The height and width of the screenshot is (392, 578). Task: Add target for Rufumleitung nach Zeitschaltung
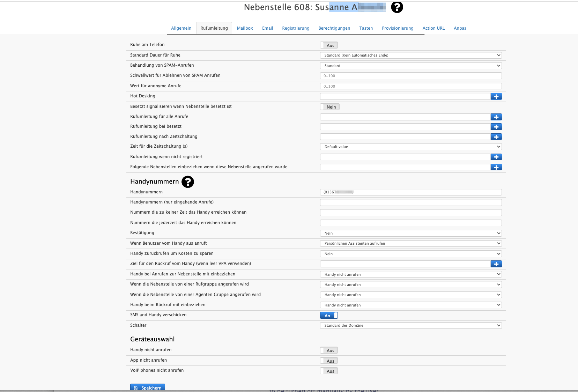pyautogui.click(x=496, y=137)
